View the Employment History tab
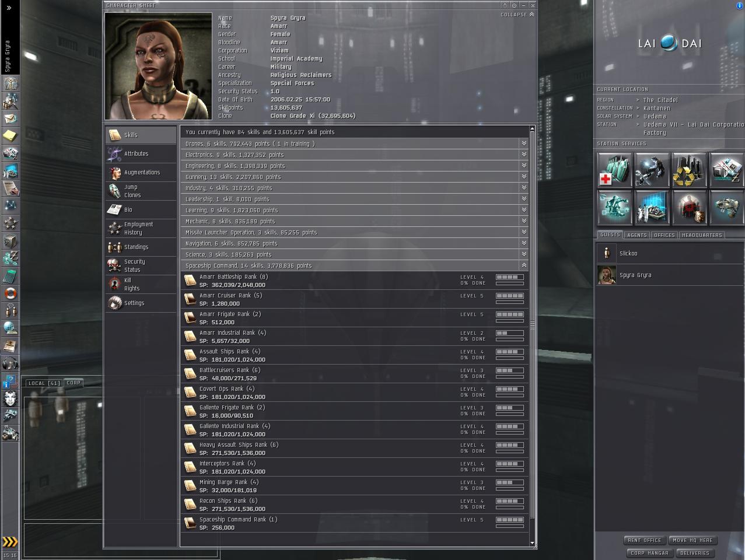 (x=141, y=228)
